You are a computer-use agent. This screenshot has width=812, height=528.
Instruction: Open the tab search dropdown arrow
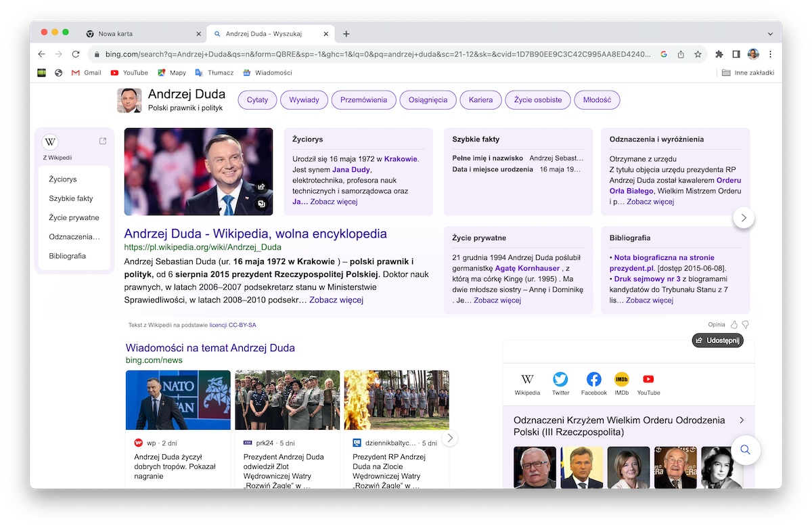770,34
